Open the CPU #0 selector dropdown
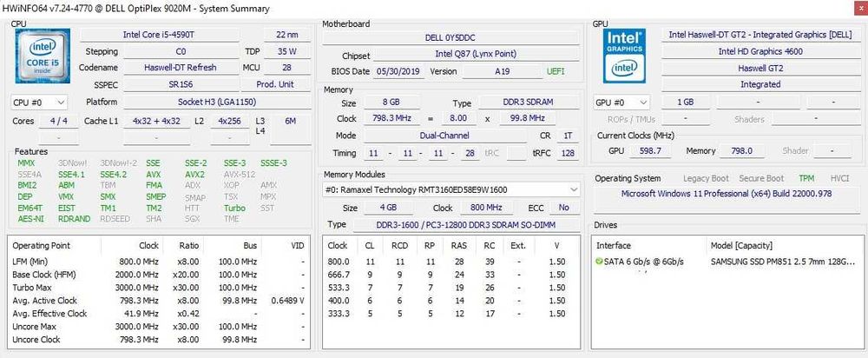The width and height of the screenshot is (868, 358). click(39, 103)
